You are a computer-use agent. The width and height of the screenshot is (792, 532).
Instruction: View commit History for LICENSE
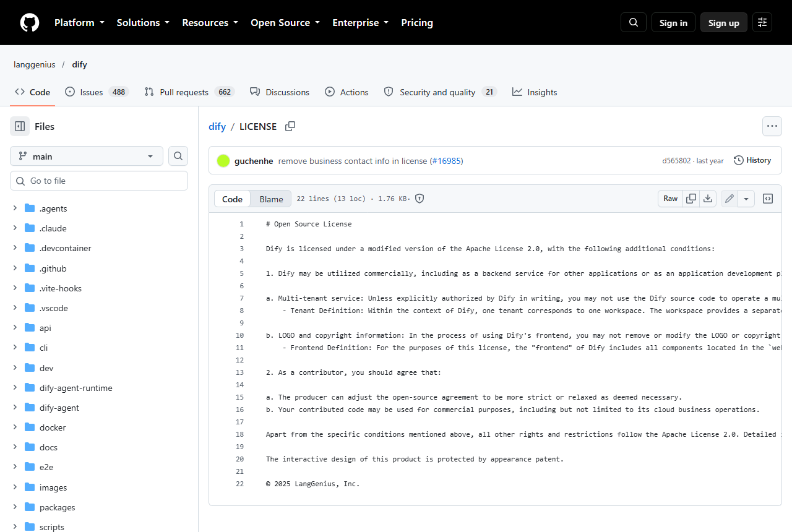point(752,160)
